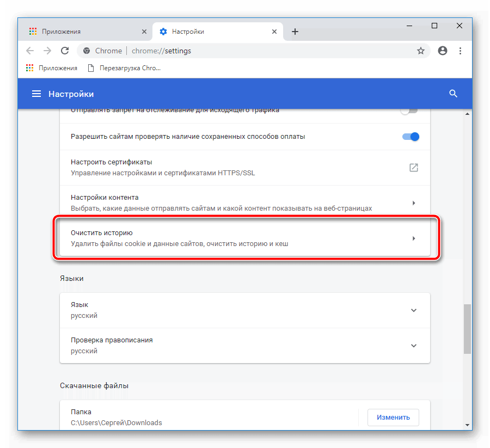Screen dimensions: 490x448
Task: Disable saved payment methods check toggle
Action: [x=411, y=137]
